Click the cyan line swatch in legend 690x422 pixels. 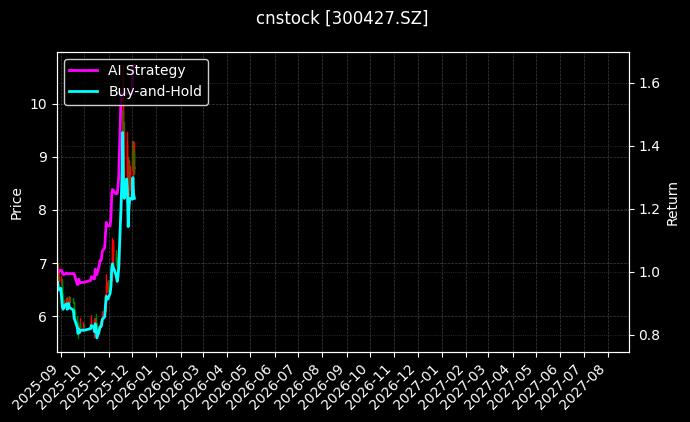83,91
